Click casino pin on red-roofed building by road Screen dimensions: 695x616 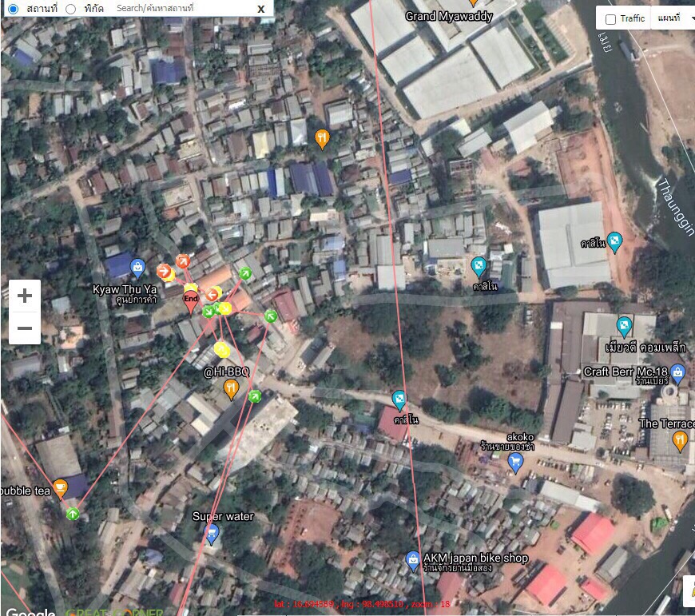[x=399, y=400]
